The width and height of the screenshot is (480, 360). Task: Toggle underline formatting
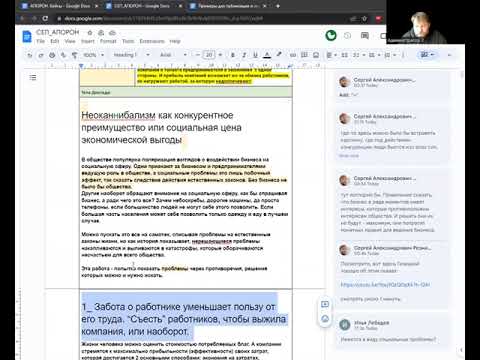255,55
